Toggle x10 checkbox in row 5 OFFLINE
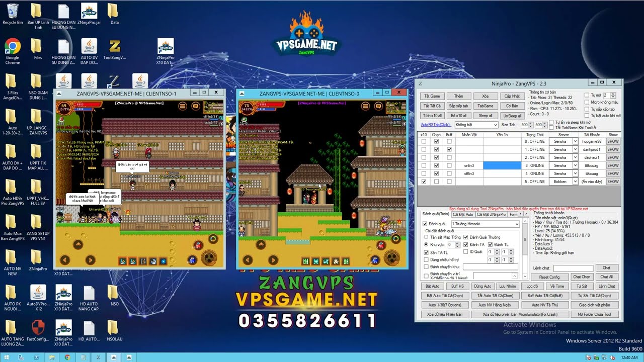 pos(424,182)
